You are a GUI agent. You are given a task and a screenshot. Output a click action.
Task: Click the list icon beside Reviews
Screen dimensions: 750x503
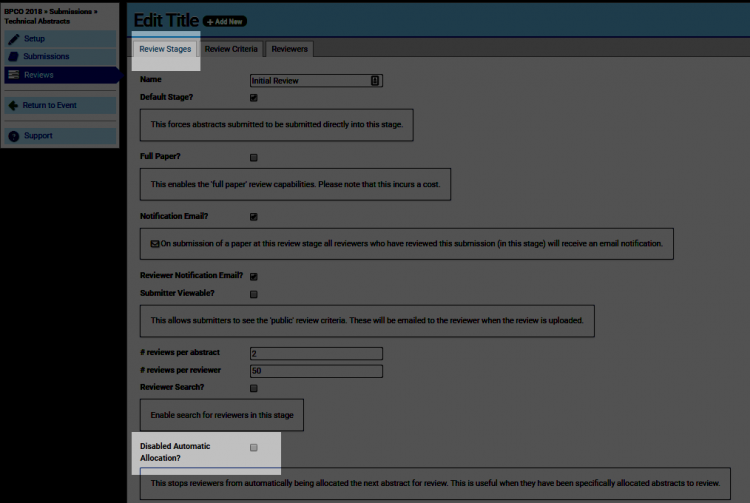pyautogui.click(x=14, y=75)
